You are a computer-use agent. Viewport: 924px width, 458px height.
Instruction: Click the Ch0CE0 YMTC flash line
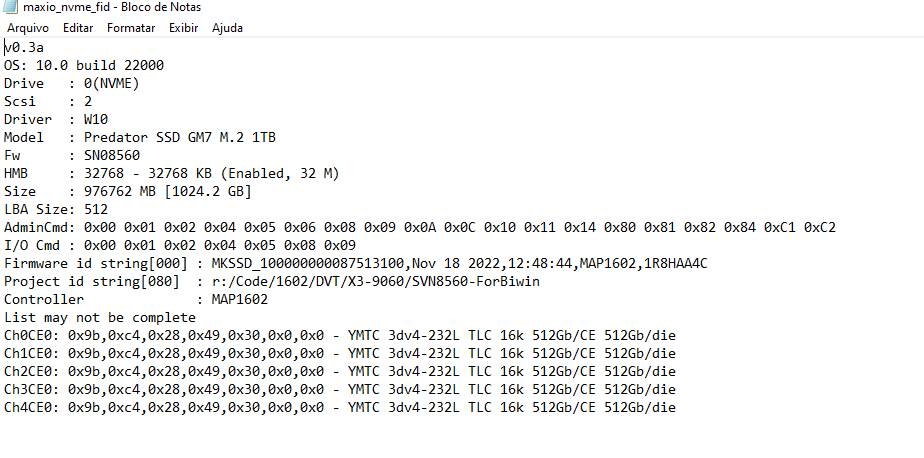340,335
